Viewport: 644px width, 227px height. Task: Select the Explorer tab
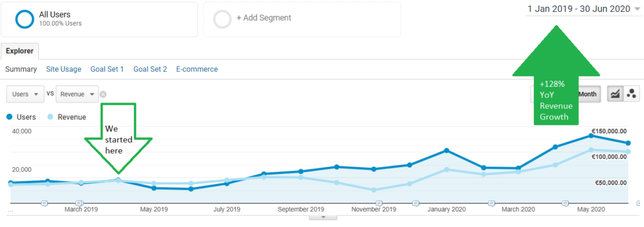(19, 52)
